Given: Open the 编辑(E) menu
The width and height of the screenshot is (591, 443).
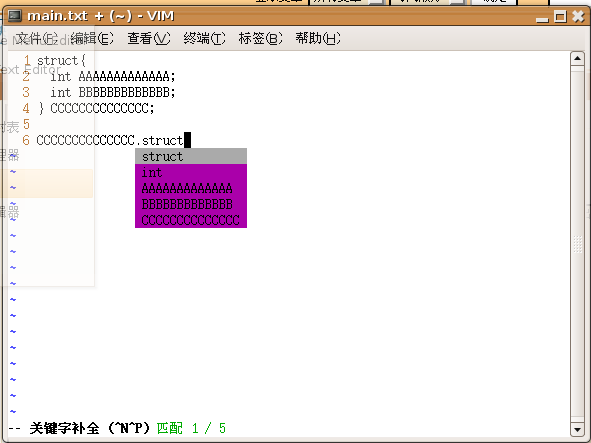Looking at the screenshot, I should [92, 38].
